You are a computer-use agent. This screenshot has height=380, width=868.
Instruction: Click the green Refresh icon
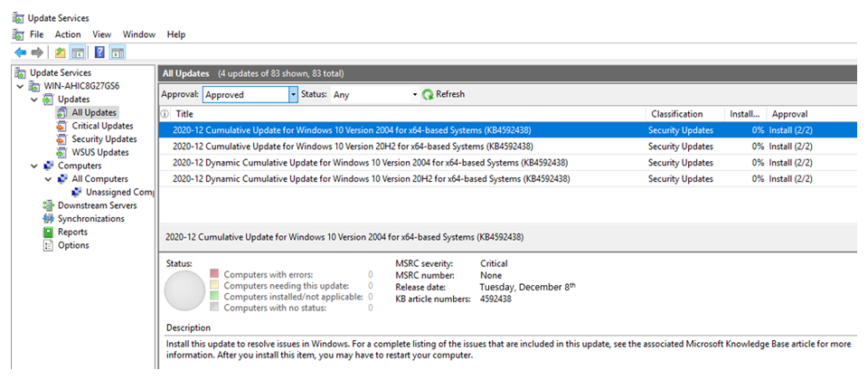coord(428,95)
